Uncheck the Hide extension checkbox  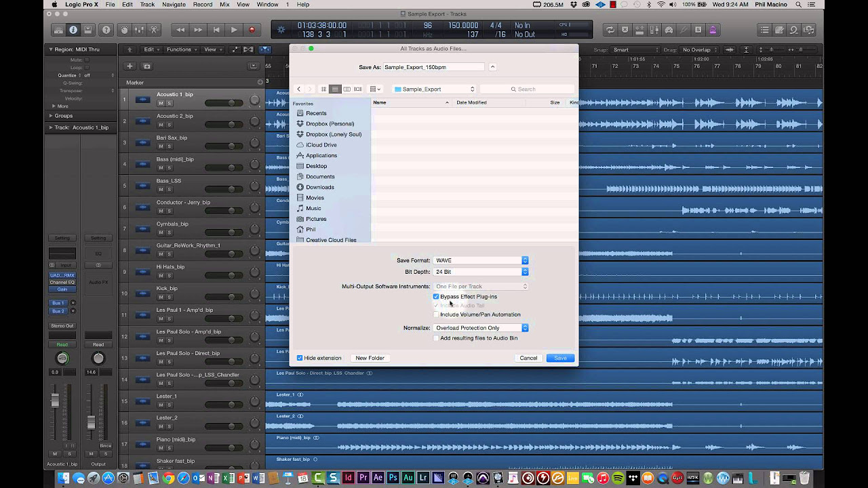tap(300, 358)
